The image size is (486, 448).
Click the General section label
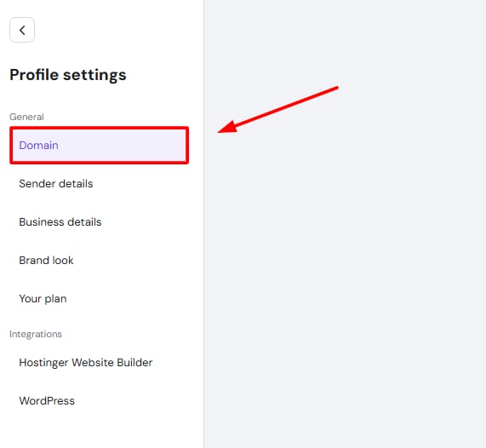pyautogui.click(x=26, y=117)
